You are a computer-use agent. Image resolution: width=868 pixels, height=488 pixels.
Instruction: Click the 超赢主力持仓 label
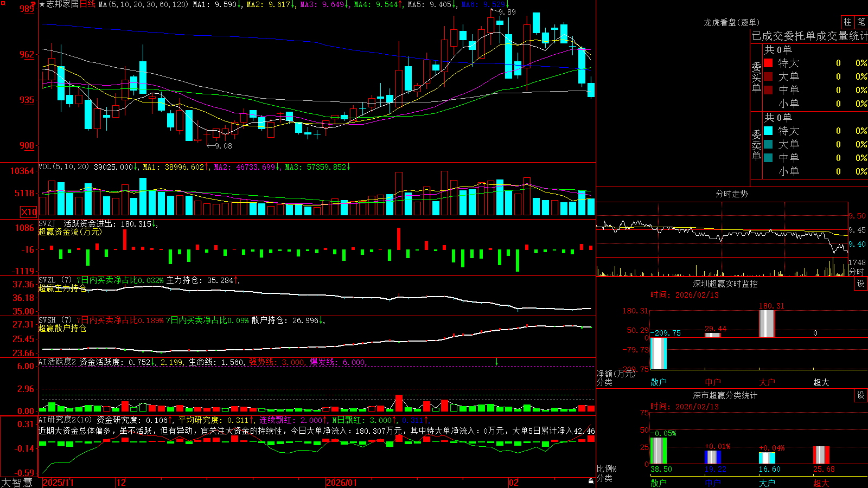click(x=62, y=288)
